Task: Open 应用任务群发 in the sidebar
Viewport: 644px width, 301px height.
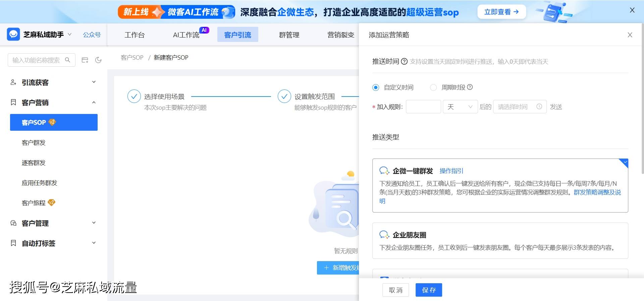Action: (x=40, y=183)
